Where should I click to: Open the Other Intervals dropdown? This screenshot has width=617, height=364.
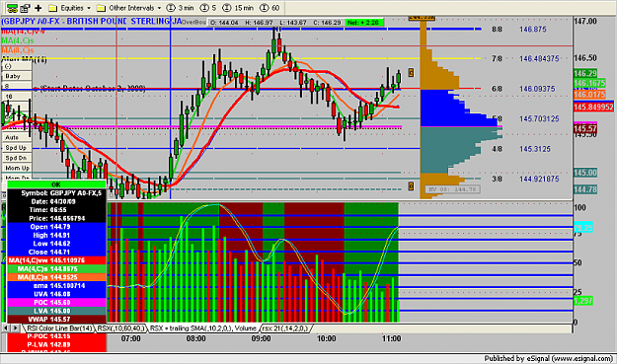tap(135, 8)
